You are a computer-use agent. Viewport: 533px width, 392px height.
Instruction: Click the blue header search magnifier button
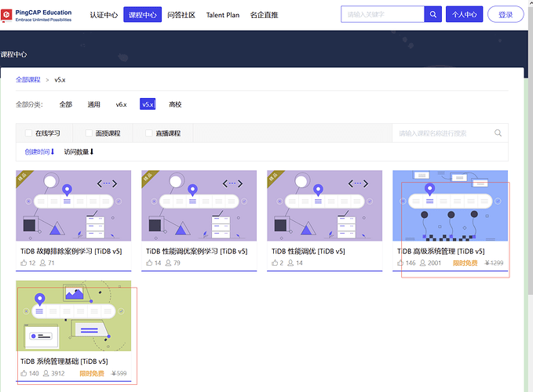coord(433,14)
